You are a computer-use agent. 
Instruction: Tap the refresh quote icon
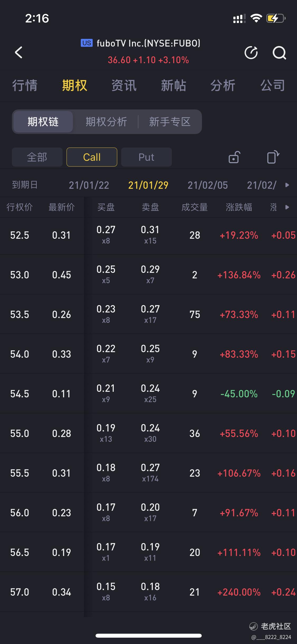pos(251,52)
